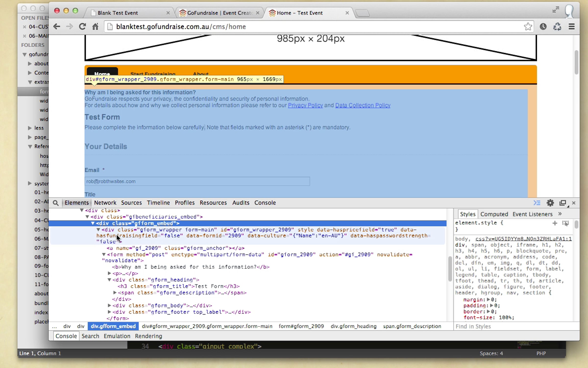Screen dimensions: 588x368
Task: Click the browser reload icon
Action: pos(82,26)
